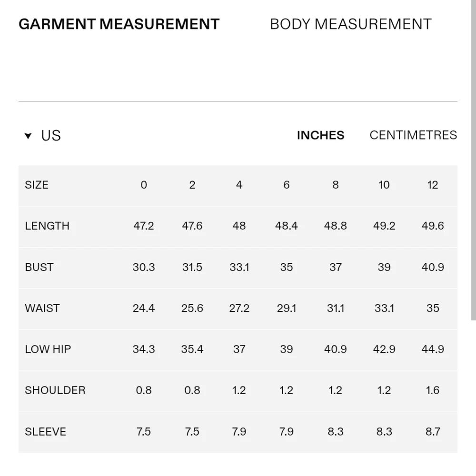Click the Sleeve row label

45,432
